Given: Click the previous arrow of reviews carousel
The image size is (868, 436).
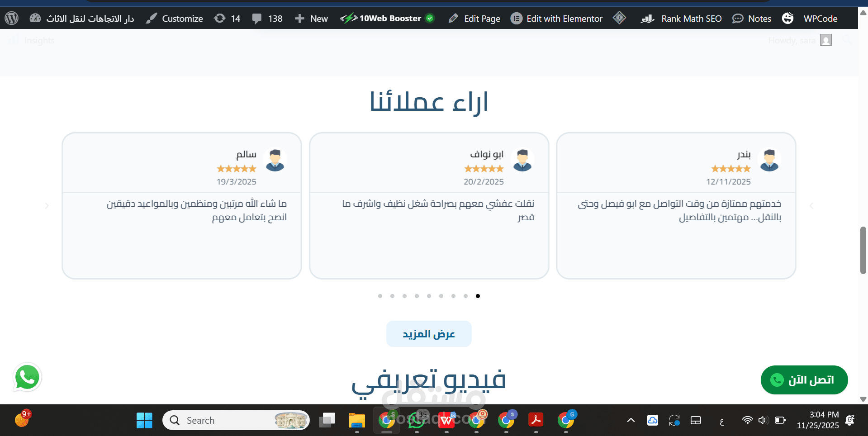Looking at the screenshot, I should pos(47,206).
